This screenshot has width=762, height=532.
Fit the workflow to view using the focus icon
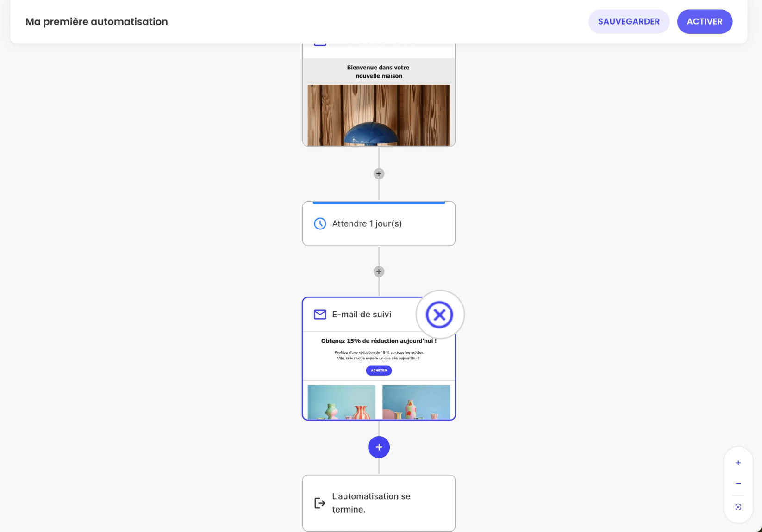coord(738,507)
